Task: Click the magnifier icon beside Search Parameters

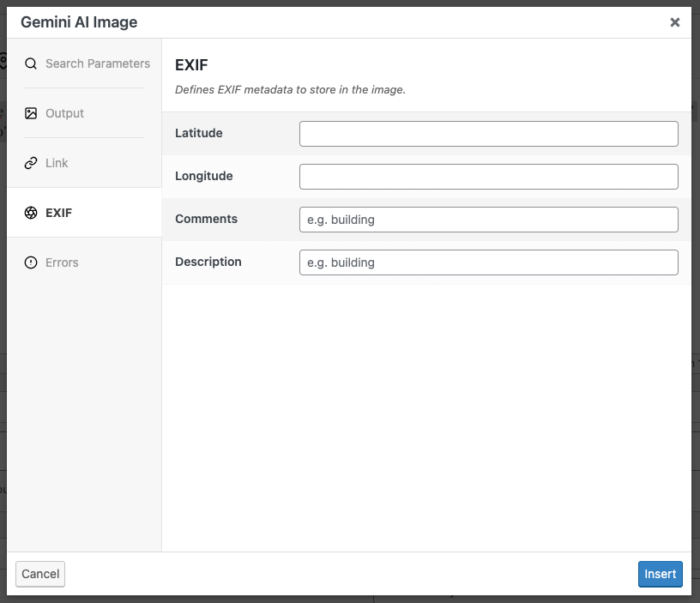Action: click(31, 63)
